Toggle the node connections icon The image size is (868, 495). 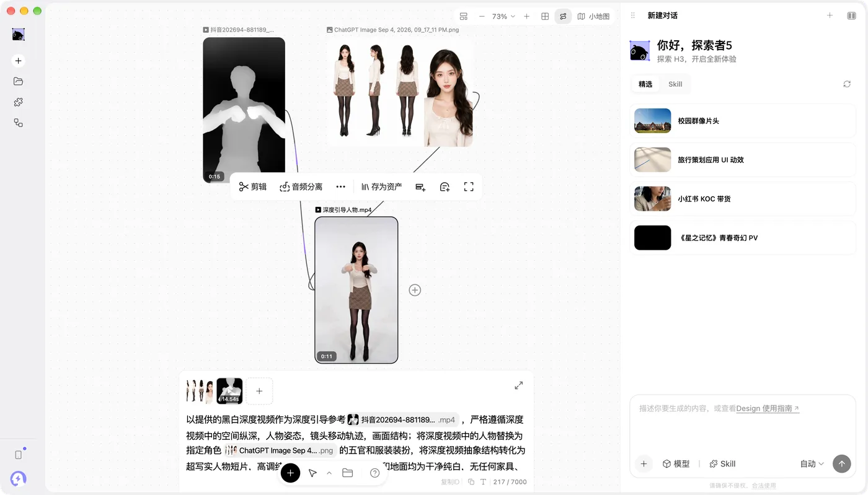click(x=563, y=17)
